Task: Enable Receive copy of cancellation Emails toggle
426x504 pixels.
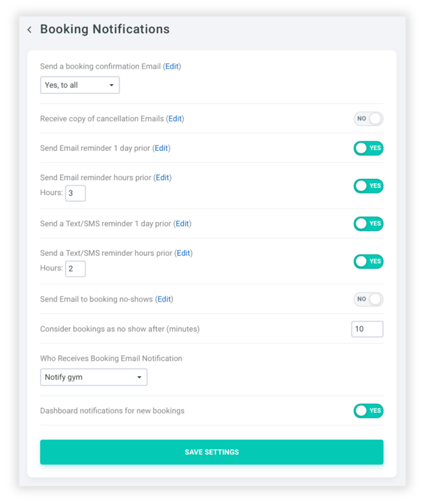Action: pyautogui.click(x=368, y=118)
